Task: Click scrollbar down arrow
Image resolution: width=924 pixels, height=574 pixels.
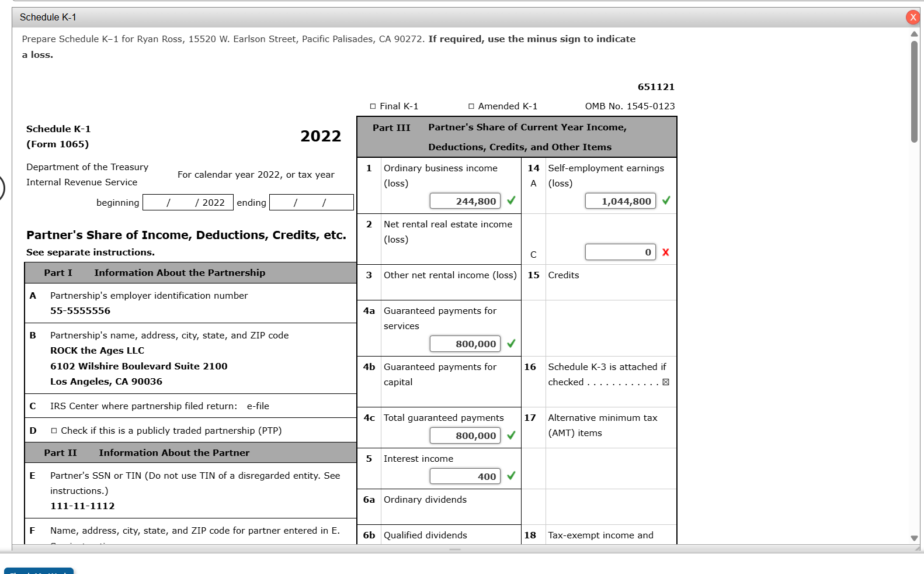Action: pyautogui.click(x=914, y=538)
